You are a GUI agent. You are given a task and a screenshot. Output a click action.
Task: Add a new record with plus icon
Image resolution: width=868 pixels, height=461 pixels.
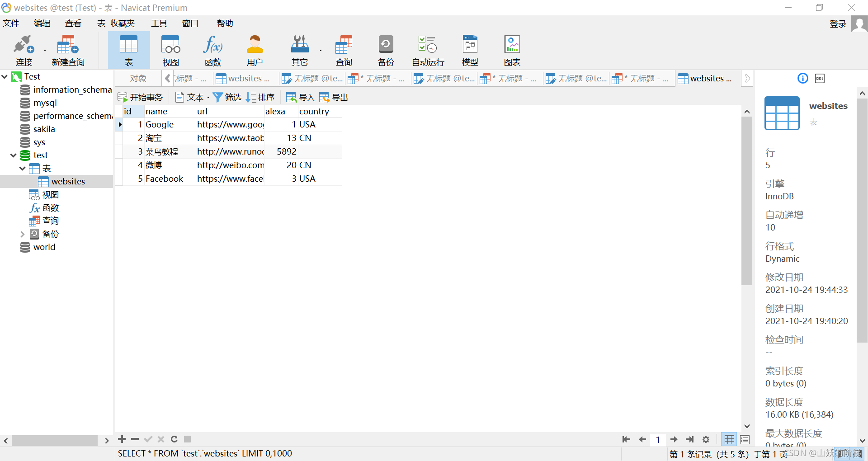[x=122, y=439]
